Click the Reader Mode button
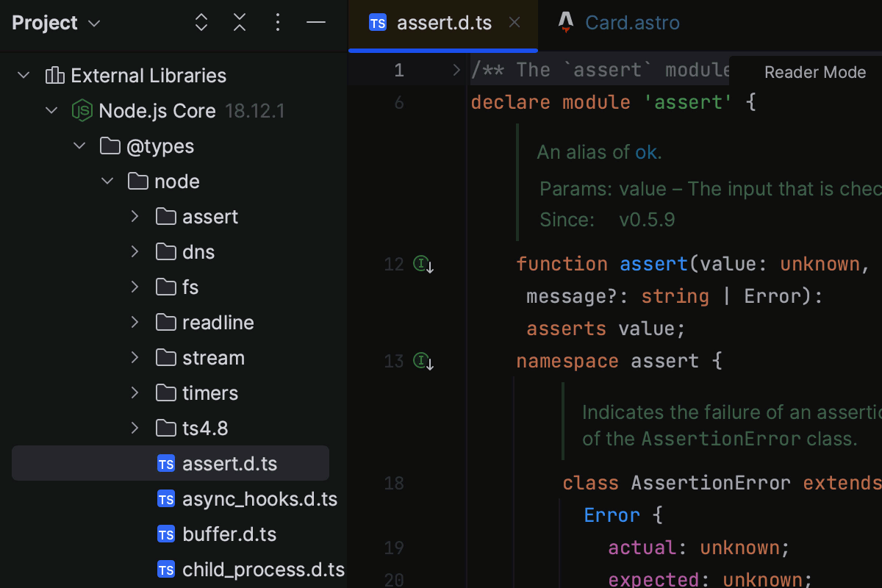 point(814,72)
